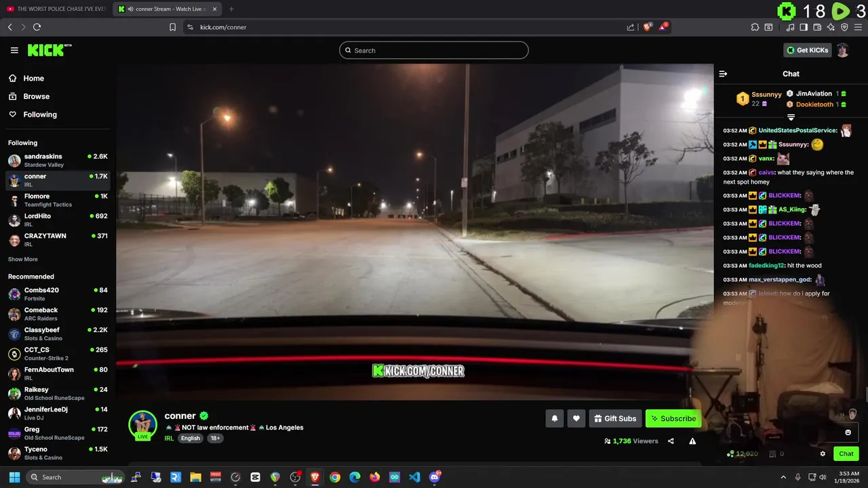Open the LordHito channel
The width and height of the screenshot is (868, 488).
(58, 220)
